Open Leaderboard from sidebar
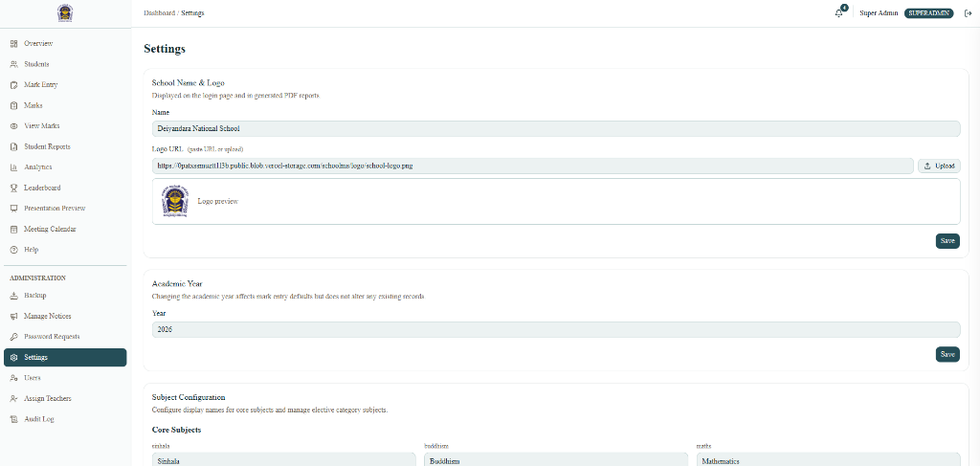This screenshot has height=466, width=980. pos(65,188)
